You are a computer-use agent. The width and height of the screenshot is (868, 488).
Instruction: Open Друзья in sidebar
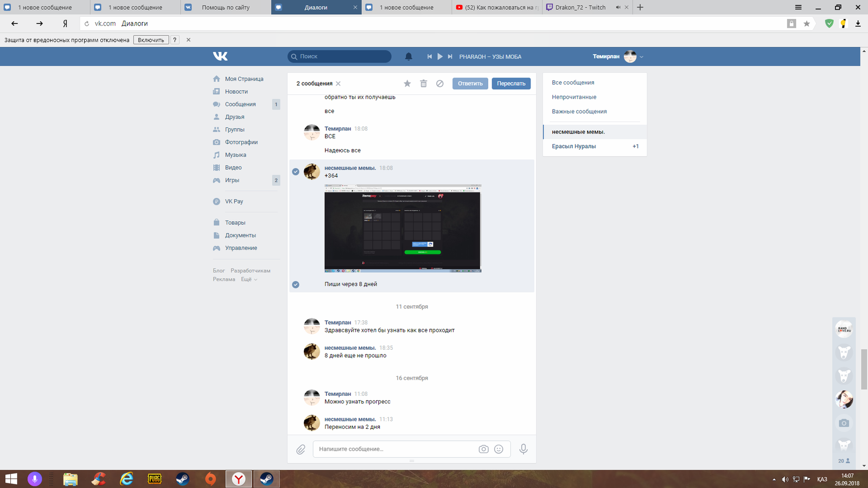tap(234, 117)
